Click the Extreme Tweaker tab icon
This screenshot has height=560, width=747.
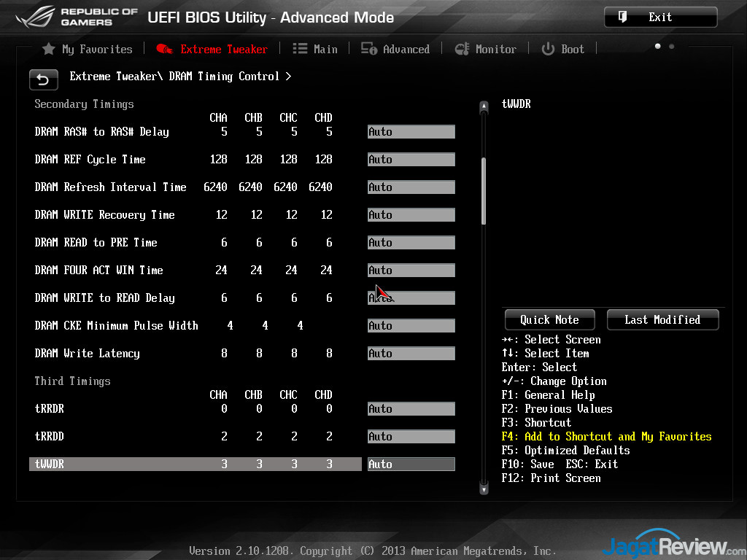pyautogui.click(x=164, y=49)
